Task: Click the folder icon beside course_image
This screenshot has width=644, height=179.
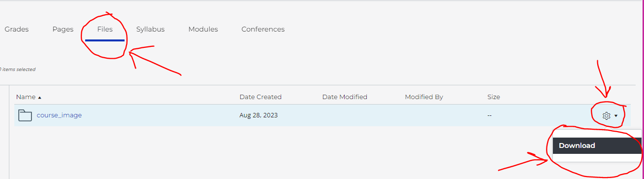Action: (x=25, y=115)
